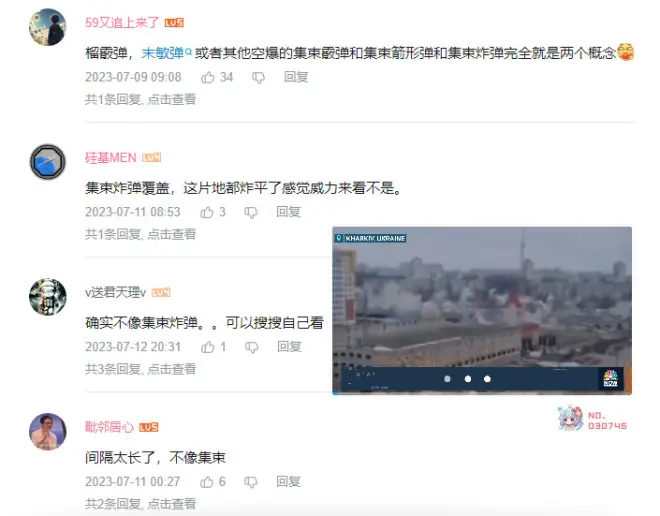Expand the 1 reply under 59又追上来了

[141, 99]
